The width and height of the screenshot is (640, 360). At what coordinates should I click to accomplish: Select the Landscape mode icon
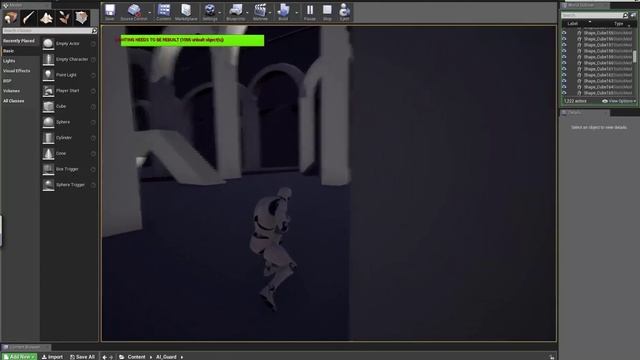click(x=46, y=18)
